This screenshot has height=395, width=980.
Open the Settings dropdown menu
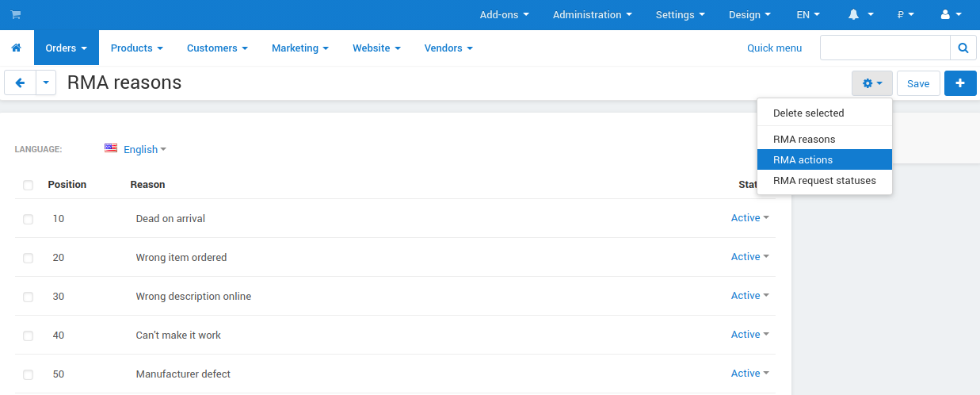point(680,14)
